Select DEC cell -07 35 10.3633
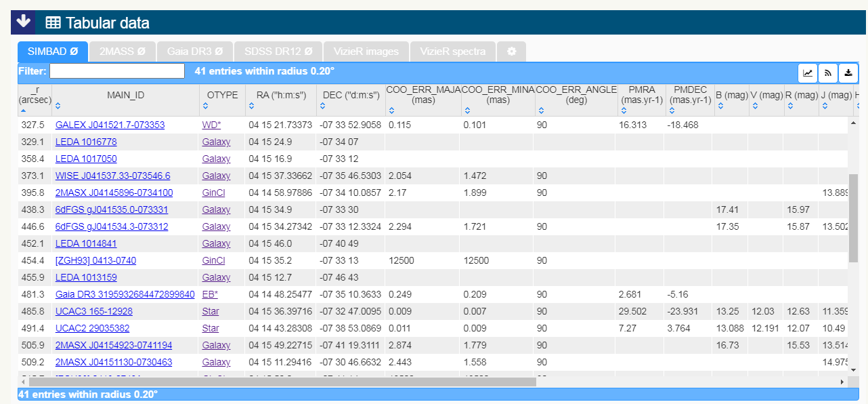Screen dimensions: 868x404 350,294
